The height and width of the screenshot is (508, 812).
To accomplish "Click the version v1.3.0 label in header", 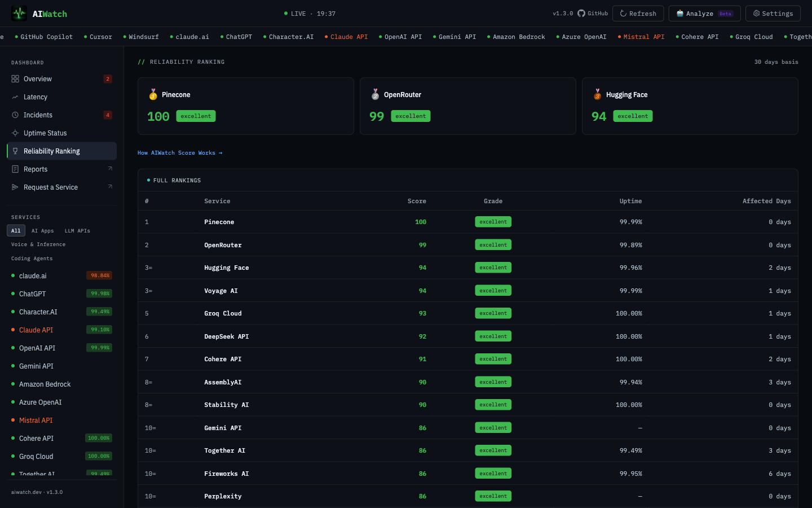I will coord(563,14).
